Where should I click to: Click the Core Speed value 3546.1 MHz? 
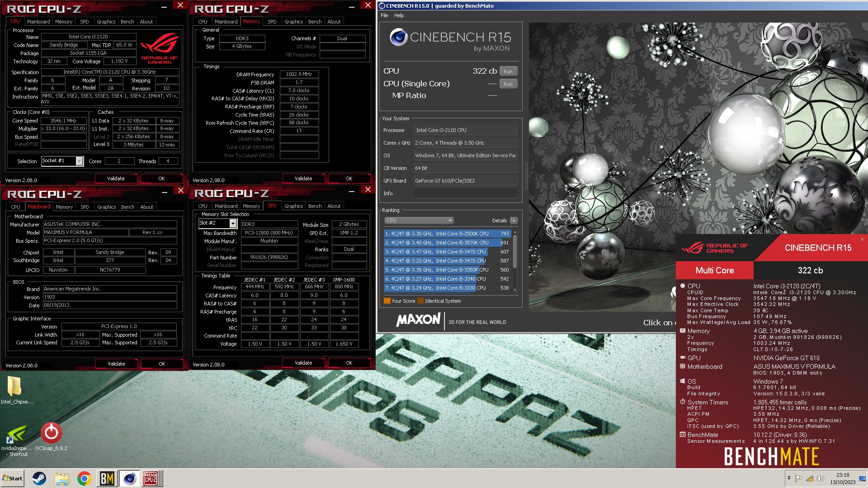pyautogui.click(x=63, y=121)
